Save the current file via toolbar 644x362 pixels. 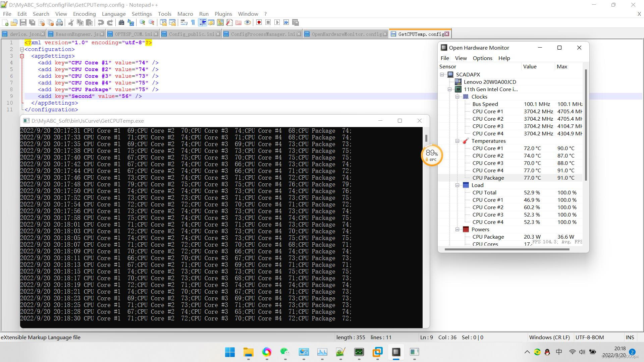(x=23, y=23)
